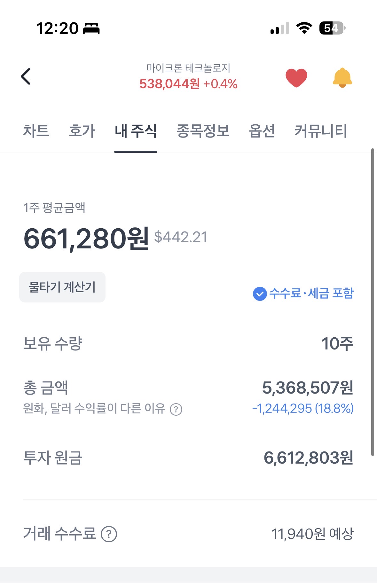
Task: Tap the back arrow icon
Action: pyautogui.click(x=26, y=77)
